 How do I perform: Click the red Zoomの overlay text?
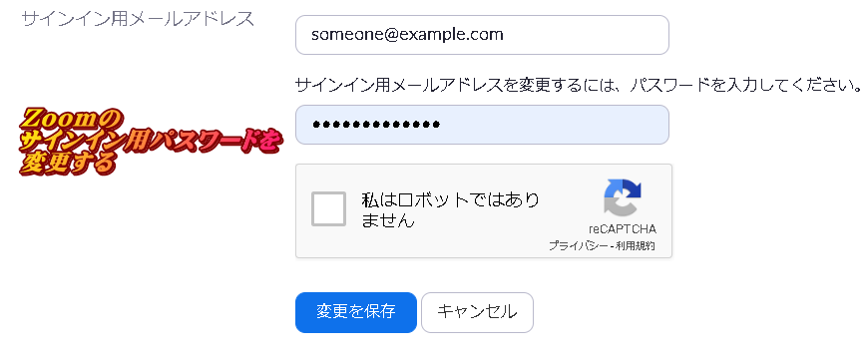pos(70,117)
